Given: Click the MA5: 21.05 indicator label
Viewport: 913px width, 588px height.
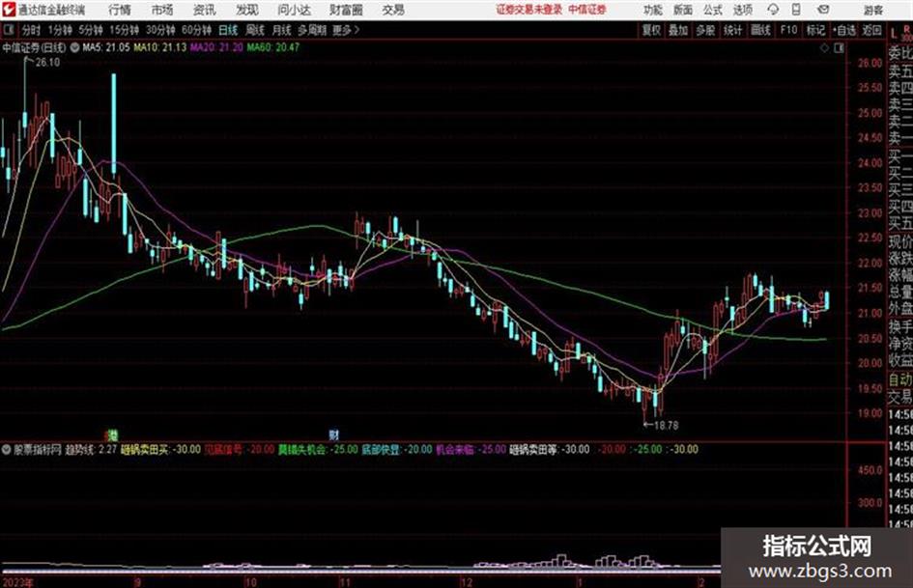Looking at the screenshot, I should (106, 47).
